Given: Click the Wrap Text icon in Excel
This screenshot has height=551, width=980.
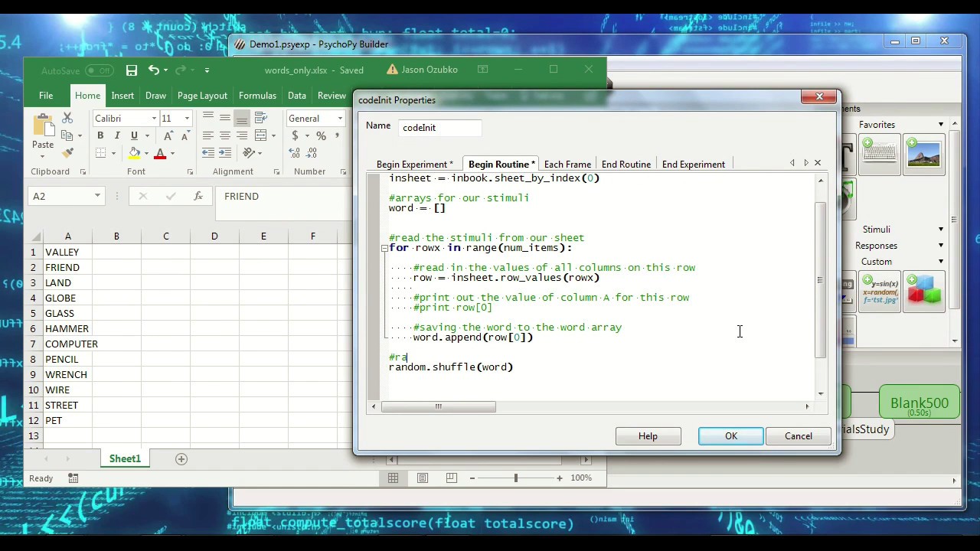Looking at the screenshot, I should pyautogui.click(x=260, y=119).
